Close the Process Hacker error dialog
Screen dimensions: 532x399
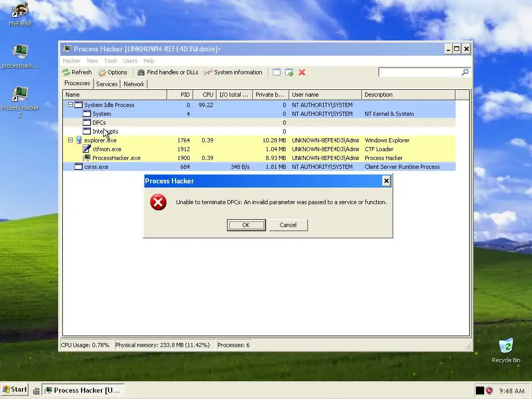[x=386, y=181]
